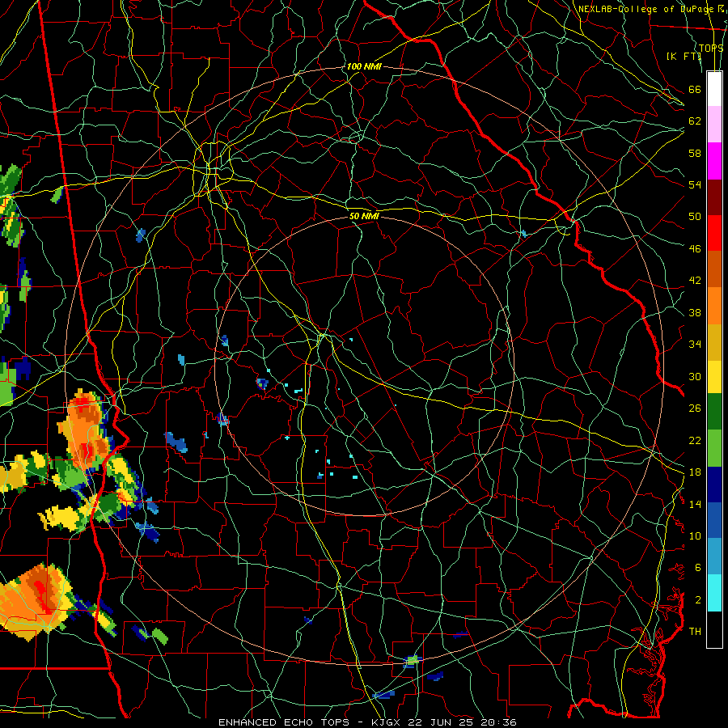Click the magenta legend swatch
Screen dimensions: 728x728
pos(714,161)
